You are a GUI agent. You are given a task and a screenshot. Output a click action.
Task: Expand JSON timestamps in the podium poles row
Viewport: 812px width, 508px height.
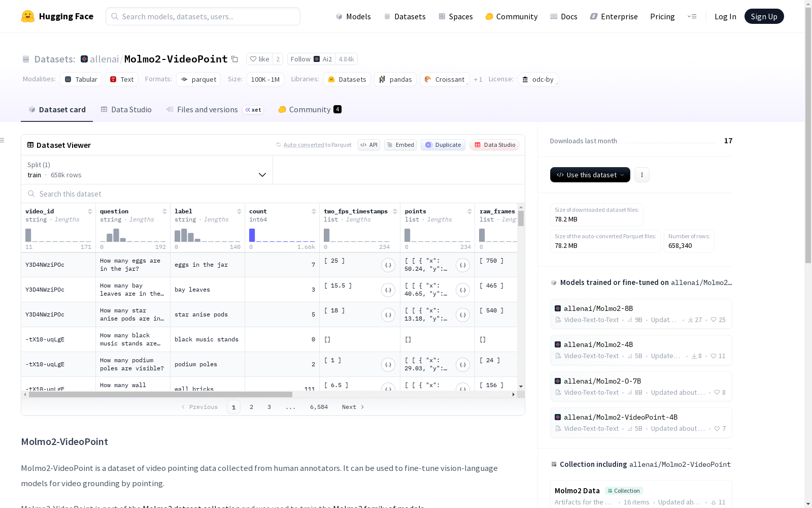(x=388, y=364)
